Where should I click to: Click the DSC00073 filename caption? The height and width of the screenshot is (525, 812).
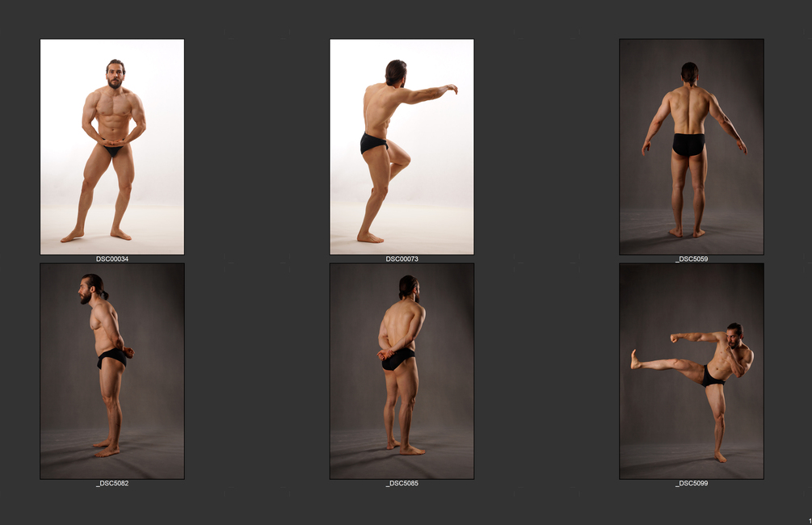point(402,259)
